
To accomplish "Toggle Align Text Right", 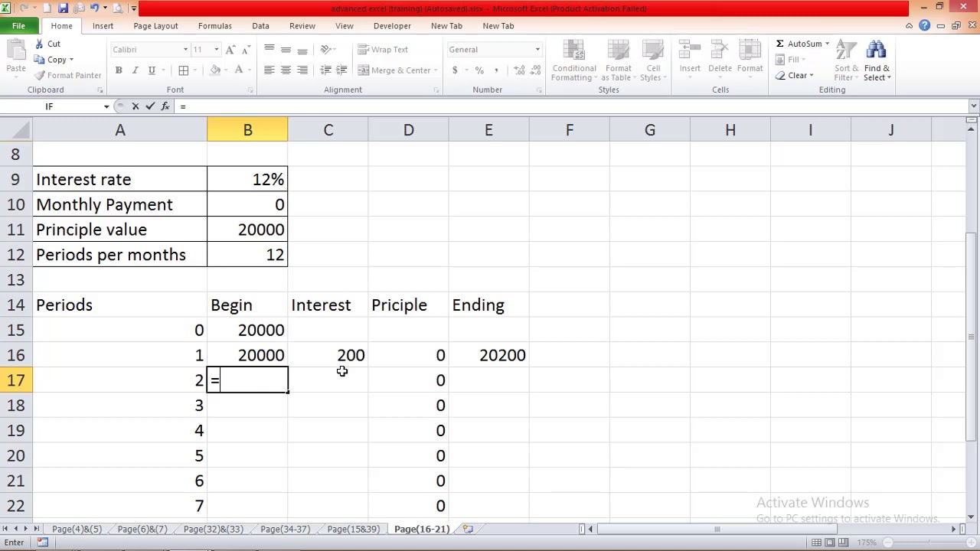I will (x=302, y=70).
